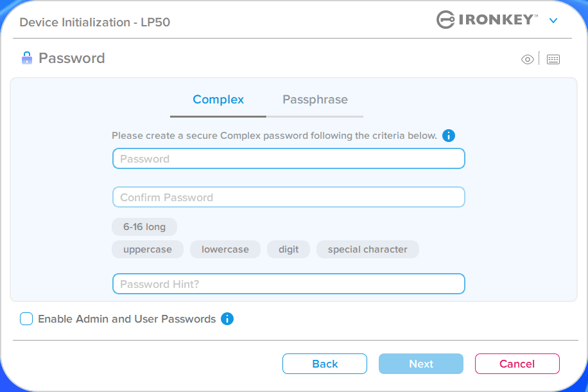Click the uppercase requirement badge

[148, 249]
